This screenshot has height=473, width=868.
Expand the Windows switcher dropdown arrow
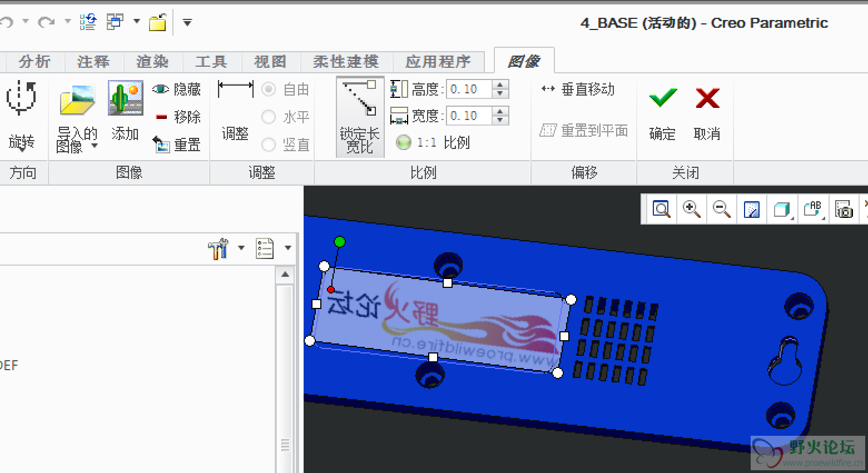click(x=136, y=22)
